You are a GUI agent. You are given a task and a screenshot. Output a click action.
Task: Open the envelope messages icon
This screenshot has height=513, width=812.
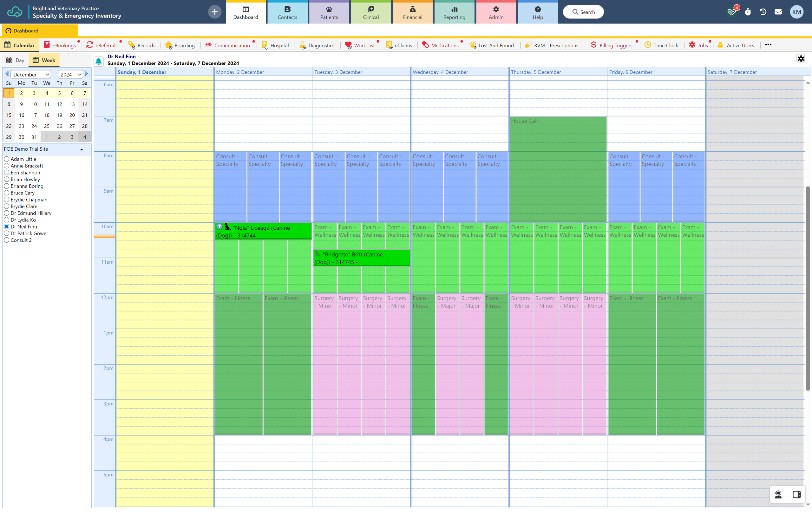778,12
